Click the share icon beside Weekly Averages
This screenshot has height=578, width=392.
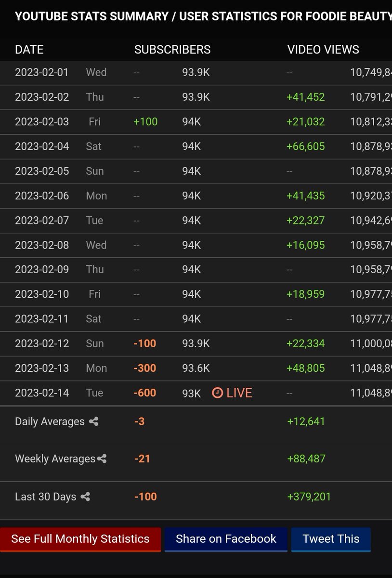click(x=101, y=459)
